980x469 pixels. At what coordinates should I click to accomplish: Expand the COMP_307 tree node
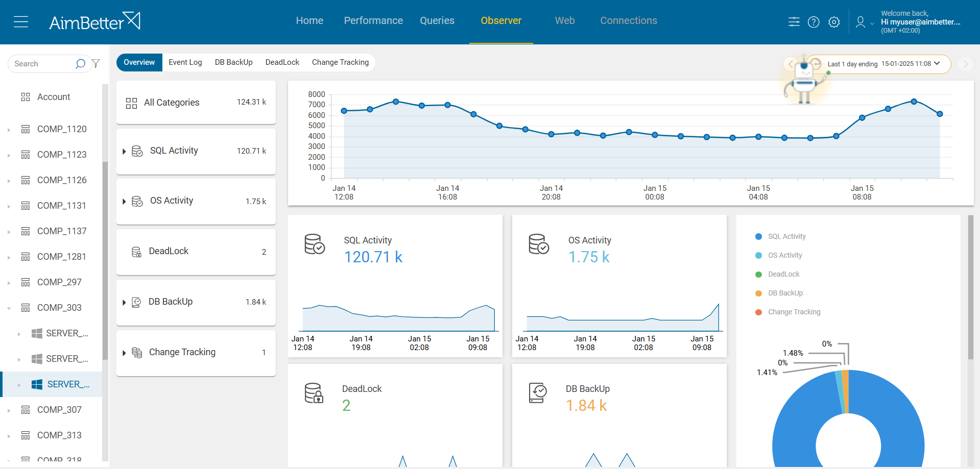pyautogui.click(x=9, y=410)
